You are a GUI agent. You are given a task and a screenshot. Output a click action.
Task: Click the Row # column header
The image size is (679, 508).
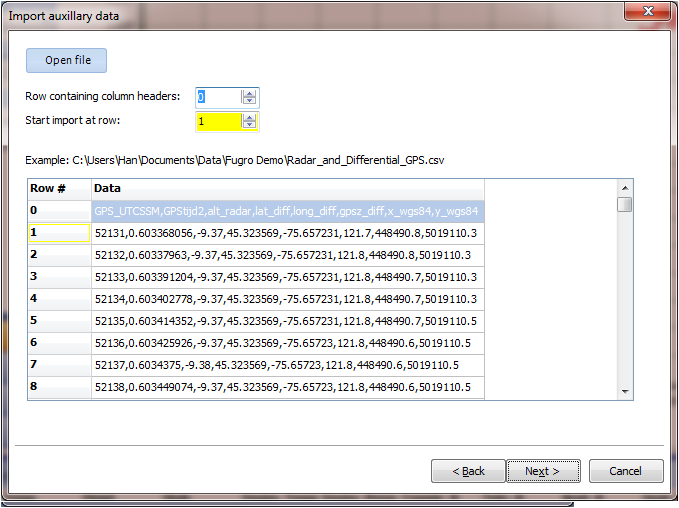tap(59, 189)
